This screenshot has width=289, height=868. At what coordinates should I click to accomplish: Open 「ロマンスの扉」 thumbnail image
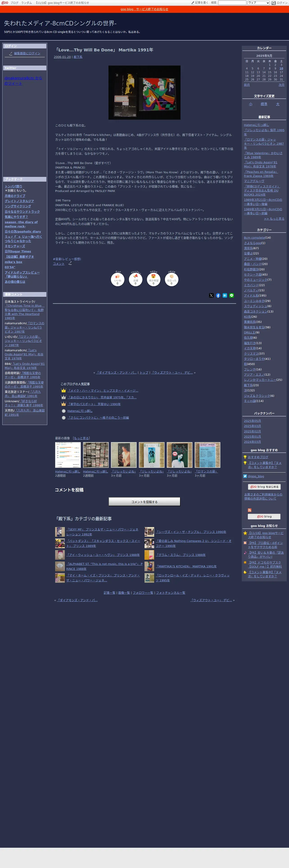208,455
